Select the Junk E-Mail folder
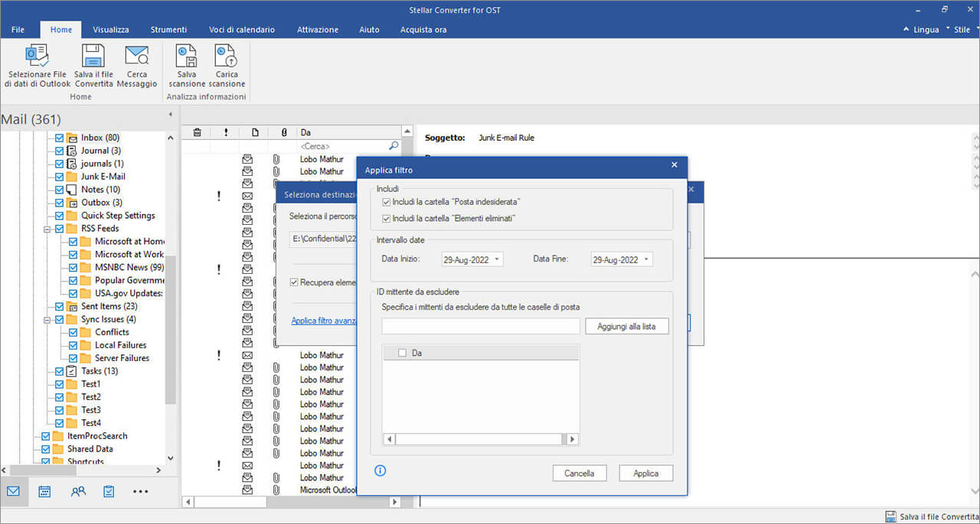980x524 pixels. pos(103,177)
